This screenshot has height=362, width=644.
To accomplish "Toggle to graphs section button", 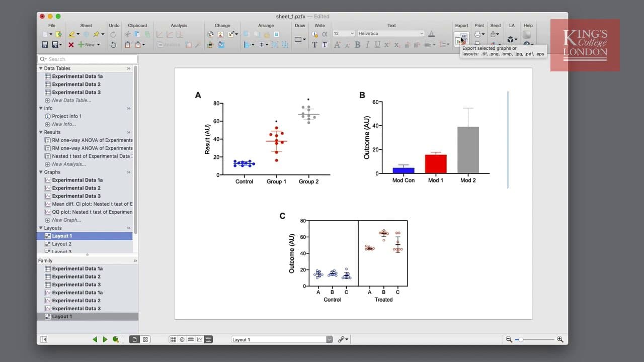I will click(x=200, y=339).
